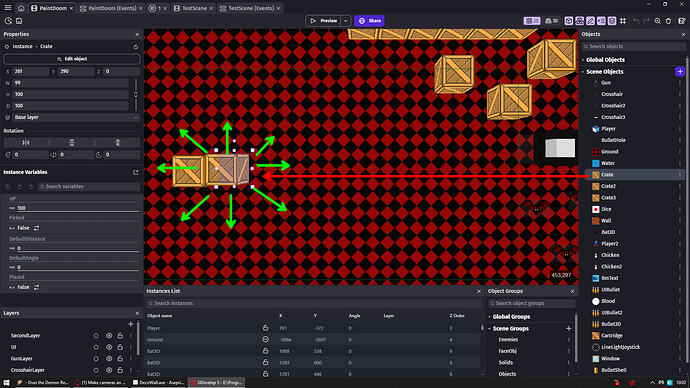Select the Enemies object group
Screen dimensions: 690x388
coord(508,340)
